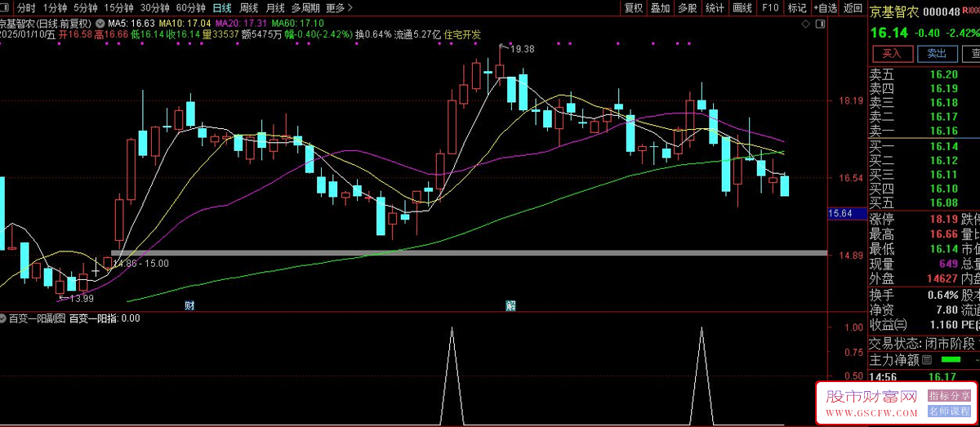The height and width of the screenshot is (427, 980).
Task: Expand the 更多 periods menu
Action: pyautogui.click(x=339, y=8)
